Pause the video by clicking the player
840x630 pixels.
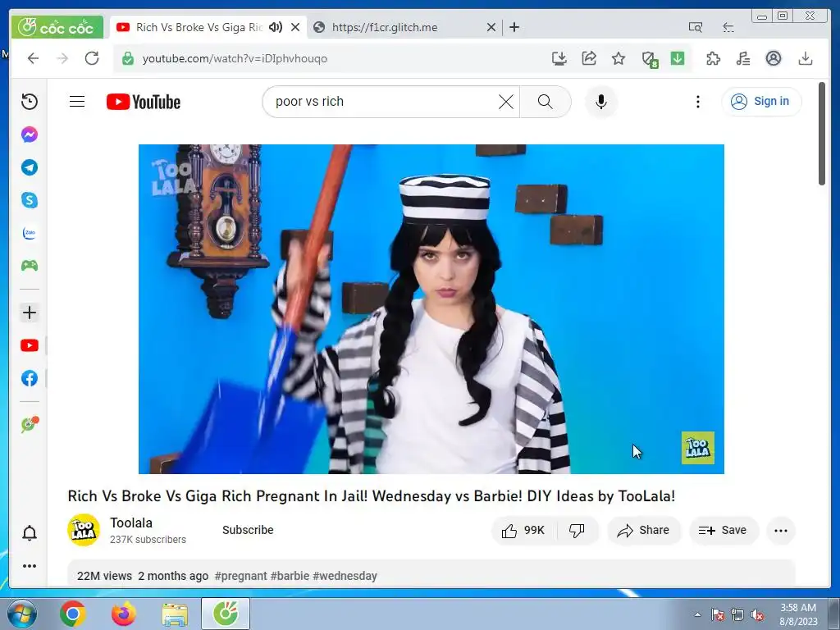431,309
